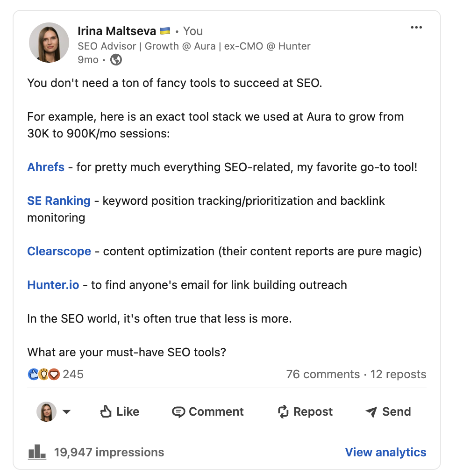The image size is (456, 476).
Task: Click 'In the SEO world' sentence
Action: point(159,319)
